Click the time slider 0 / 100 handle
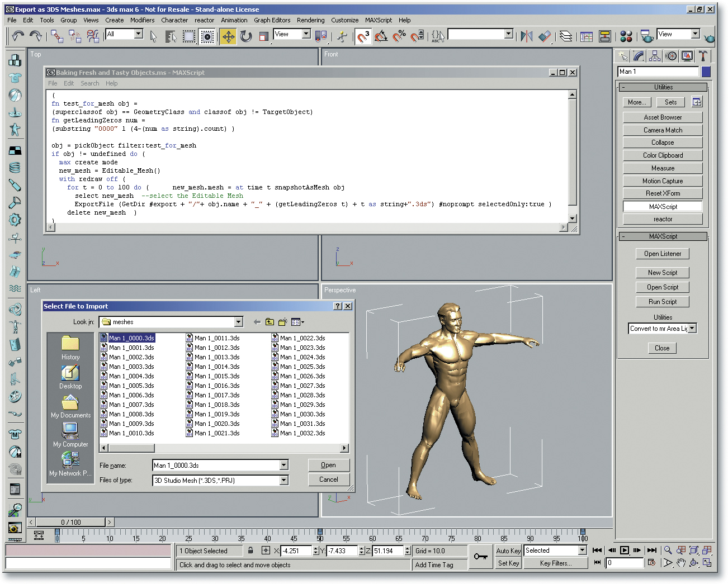This screenshot has height=584, width=728. [x=71, y=523]
